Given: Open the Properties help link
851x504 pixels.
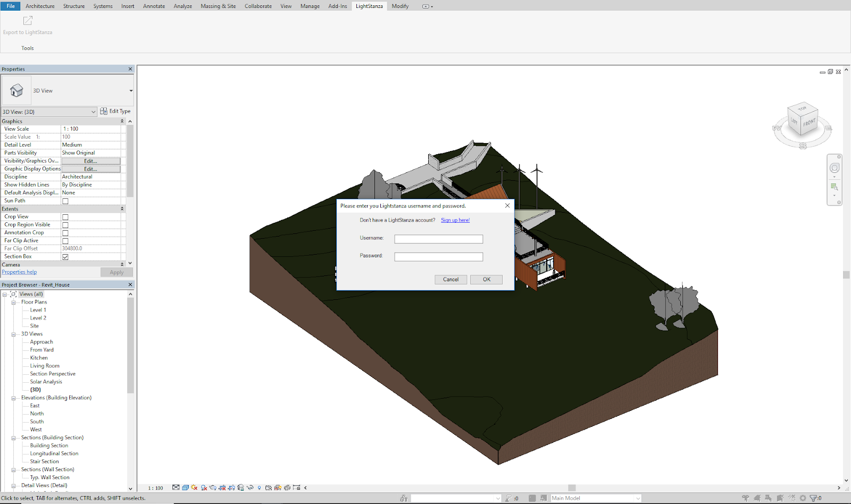Looking at the screenshot, I should click(x=19, y=272).
